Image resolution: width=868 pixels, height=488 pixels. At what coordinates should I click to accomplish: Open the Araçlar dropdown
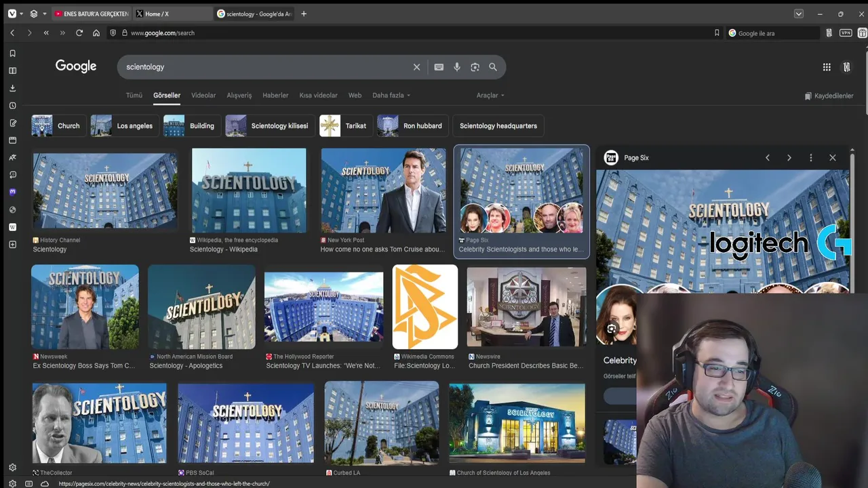click(x=490, y=96)
